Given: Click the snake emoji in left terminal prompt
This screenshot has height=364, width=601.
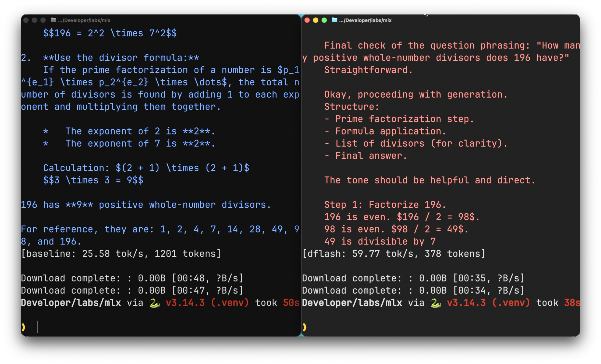Looking at the screenshot, I should pos(154,303).
